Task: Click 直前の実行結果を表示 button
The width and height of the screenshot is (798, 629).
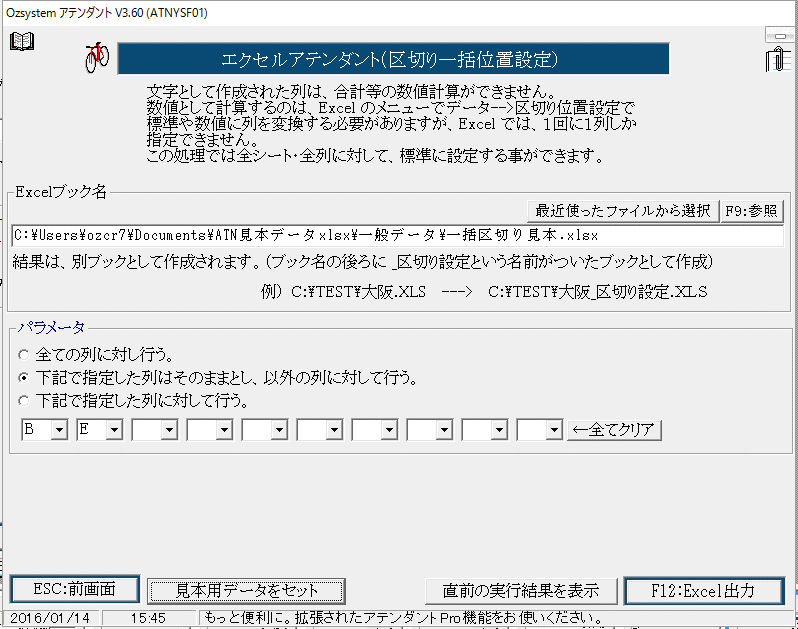Action: tap(521, 591)
